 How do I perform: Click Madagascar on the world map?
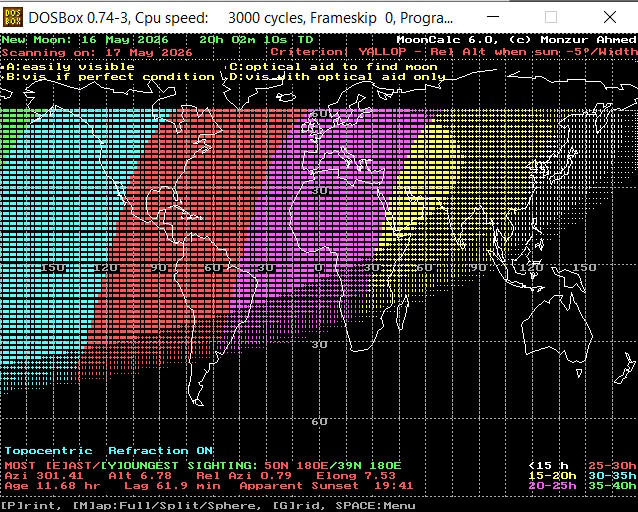402,313
